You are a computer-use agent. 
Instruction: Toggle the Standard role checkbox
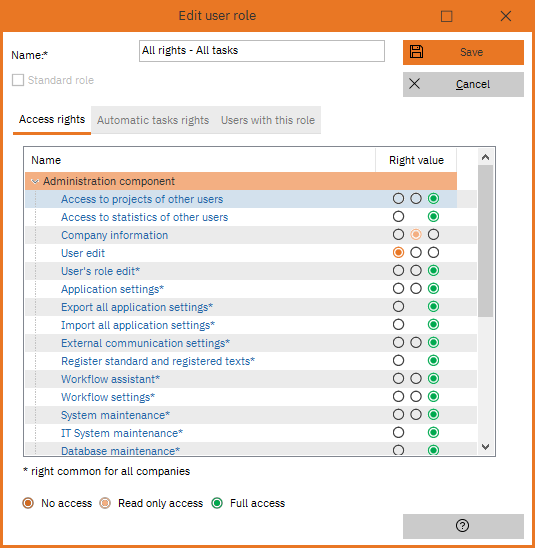coord(18,80)
